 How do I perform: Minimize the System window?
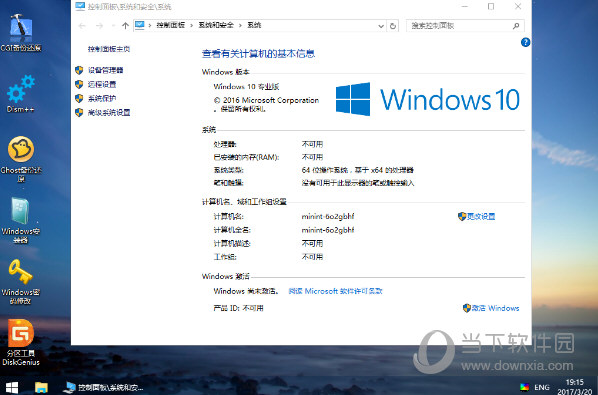click(x=465, y=6)
